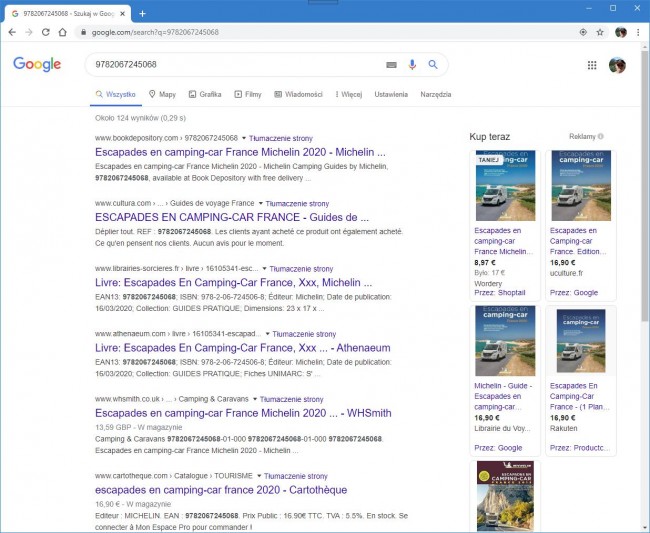The image size is (650, 533).
Task: Click the Przez: Productc... link
Action: pyautogui.click(x=580, y=448)
